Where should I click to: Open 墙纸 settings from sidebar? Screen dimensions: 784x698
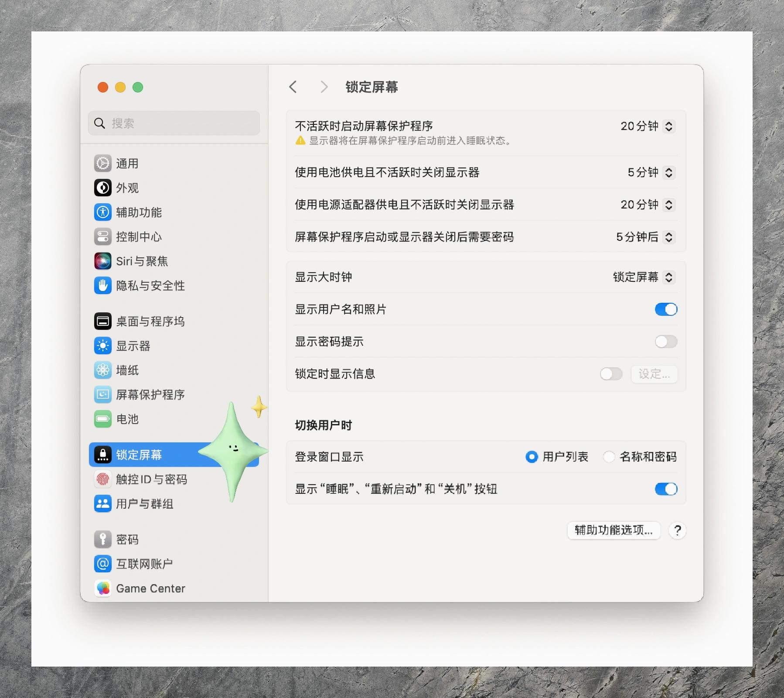click(127, 370)
